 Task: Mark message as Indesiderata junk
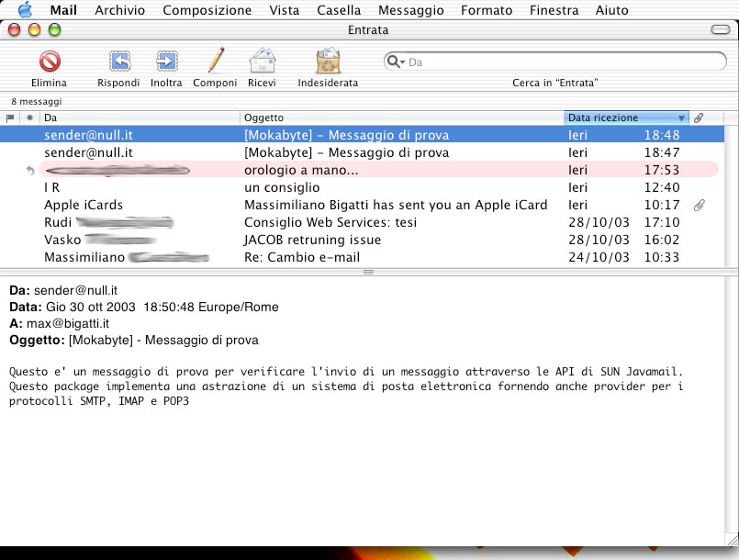click(328, 61)
